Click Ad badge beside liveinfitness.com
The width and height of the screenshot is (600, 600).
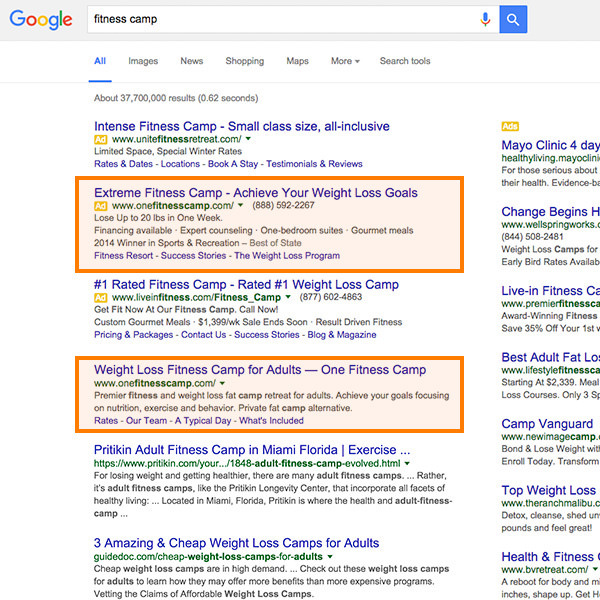[x=101, y=298]
